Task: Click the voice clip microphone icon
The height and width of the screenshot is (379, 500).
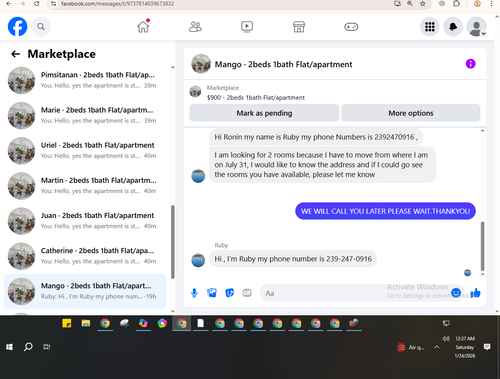Action: click(194, 293)
